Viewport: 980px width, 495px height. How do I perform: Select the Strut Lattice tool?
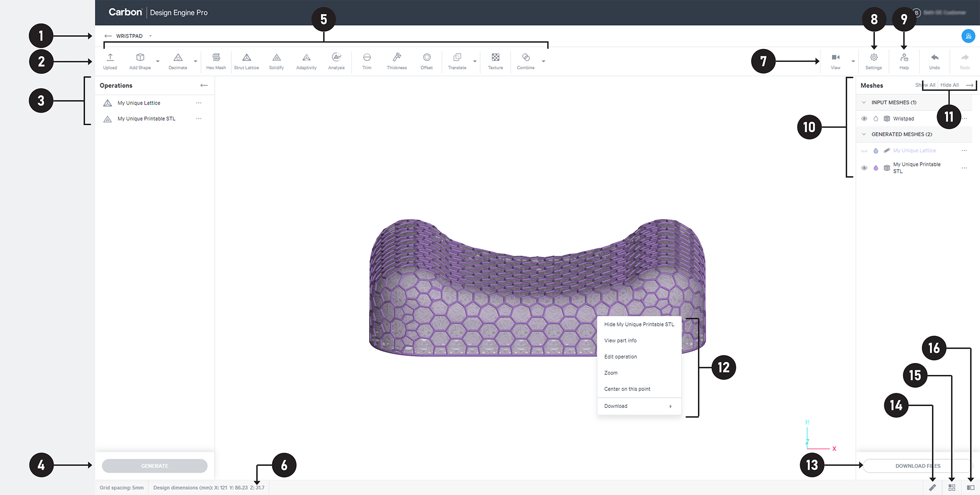pyautogui.click(x=246, y=61)
